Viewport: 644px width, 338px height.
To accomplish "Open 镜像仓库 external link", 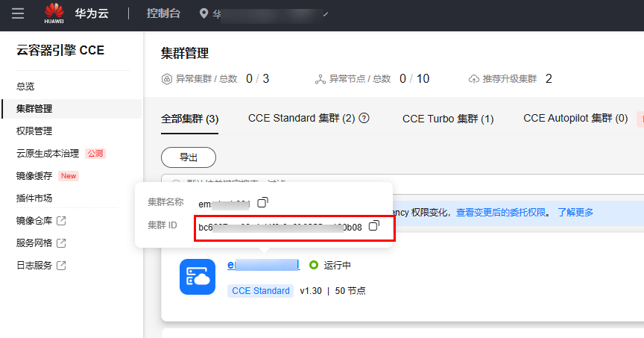I will (x=34, y=221).
